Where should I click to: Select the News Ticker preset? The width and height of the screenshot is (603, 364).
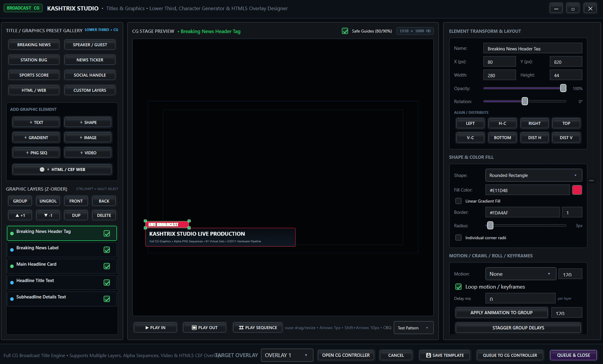click(x=90, y=60)
